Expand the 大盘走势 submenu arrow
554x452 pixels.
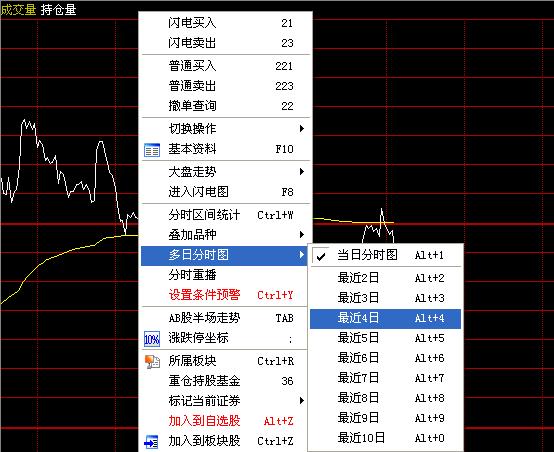coord(301,172)
